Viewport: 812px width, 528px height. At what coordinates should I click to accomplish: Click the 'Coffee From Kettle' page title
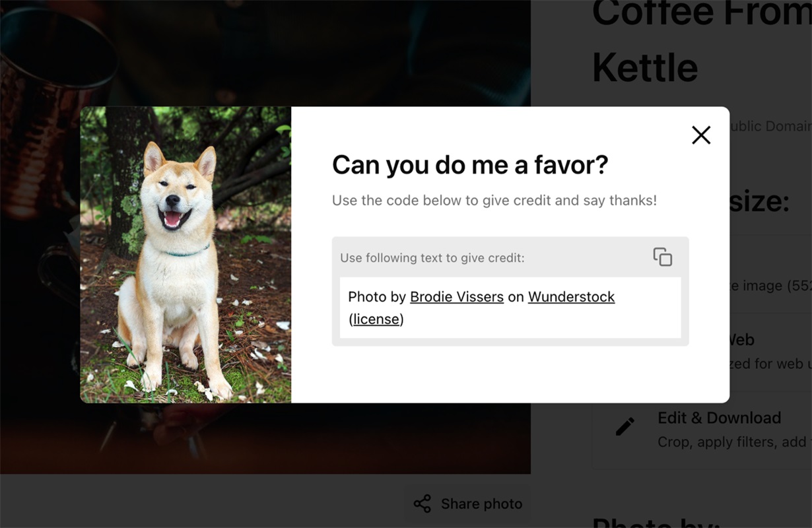tap(702, 41)
